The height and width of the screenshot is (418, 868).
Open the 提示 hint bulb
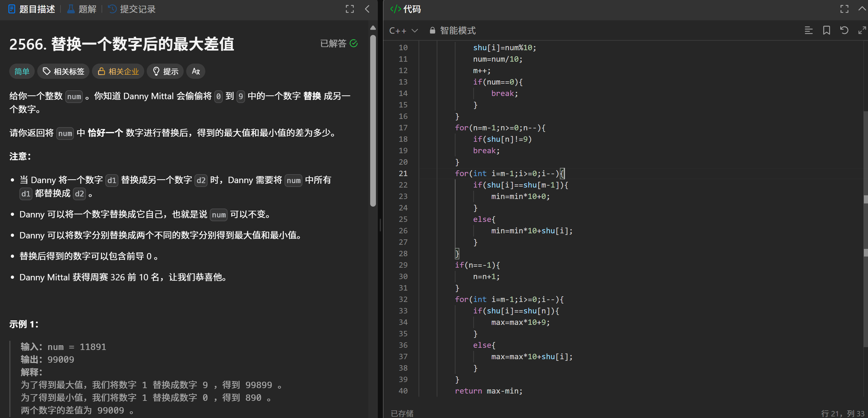(165, 71)
